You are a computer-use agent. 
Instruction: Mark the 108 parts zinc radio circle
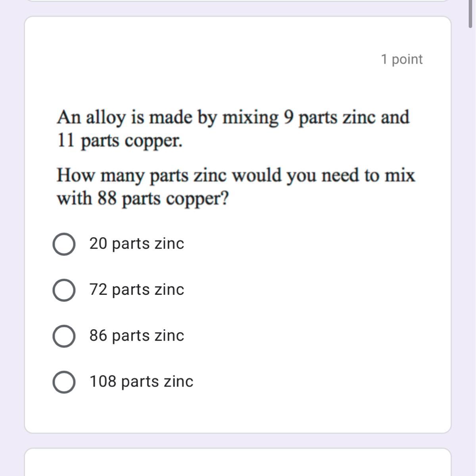[64, 382]
